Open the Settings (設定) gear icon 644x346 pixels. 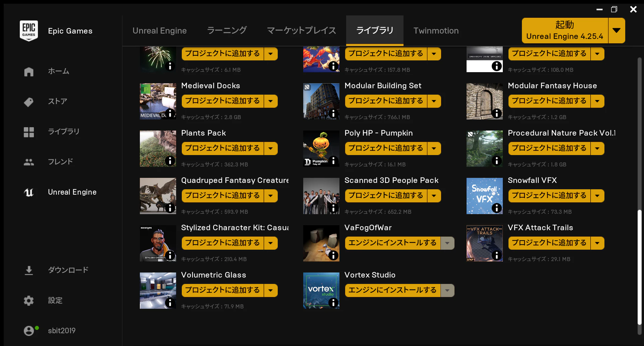(29, 300)
